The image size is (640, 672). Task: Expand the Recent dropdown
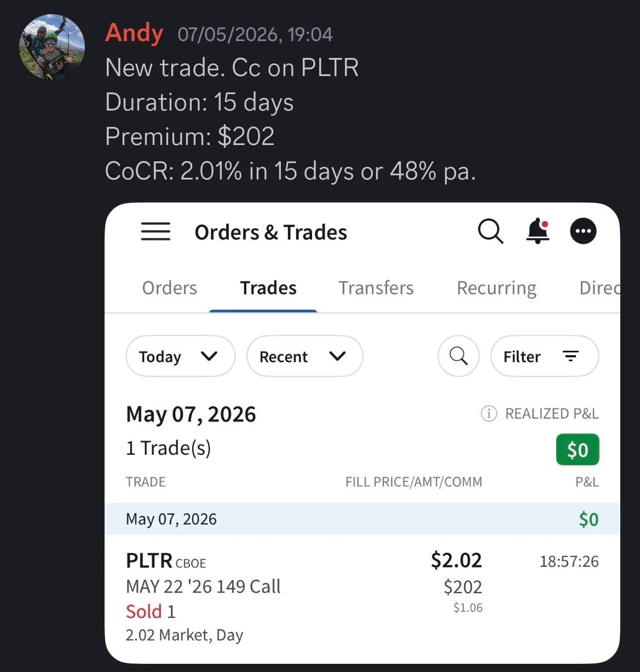point(304,356)
